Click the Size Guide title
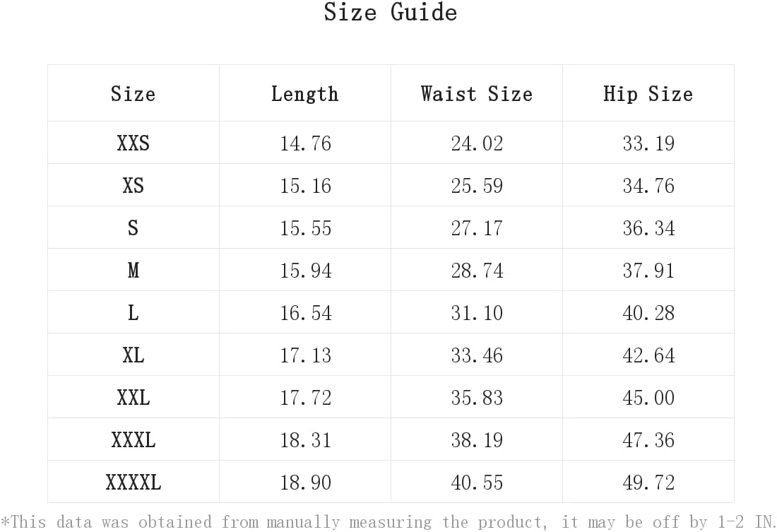 (x=391, y=12)
